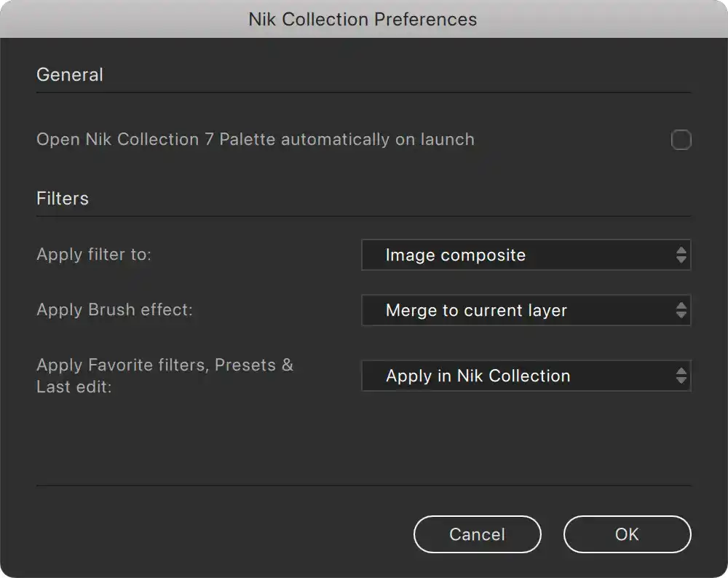Click the General section heading
728x578 pixels.
pyautogui.click(x=70, y=75)
